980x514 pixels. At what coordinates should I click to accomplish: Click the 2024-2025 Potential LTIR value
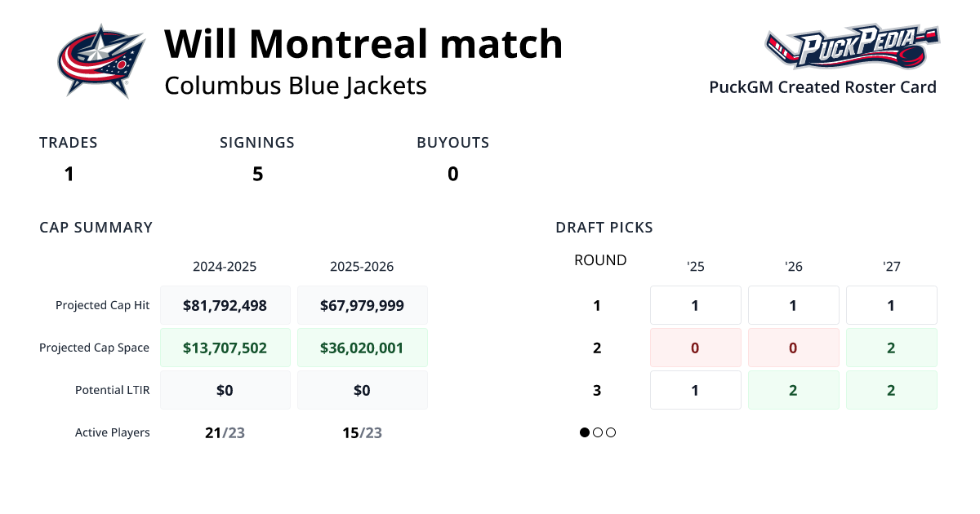tap(225, 390)
